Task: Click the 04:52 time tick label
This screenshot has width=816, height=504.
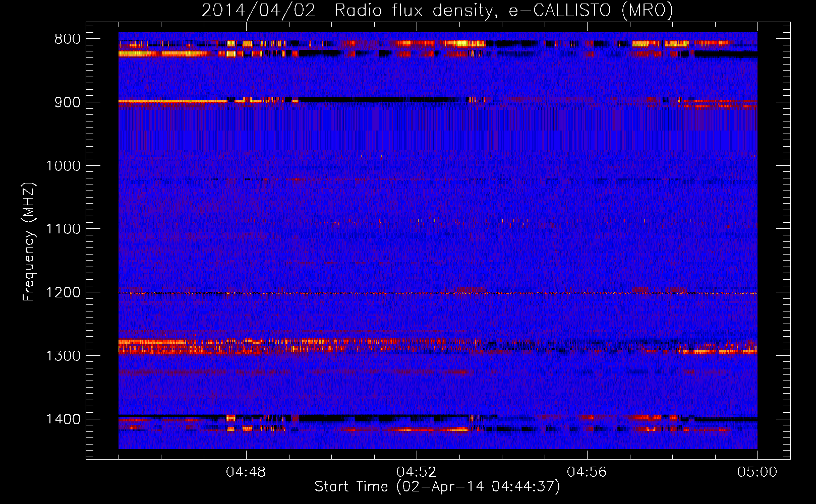Action: click(417, 472)
